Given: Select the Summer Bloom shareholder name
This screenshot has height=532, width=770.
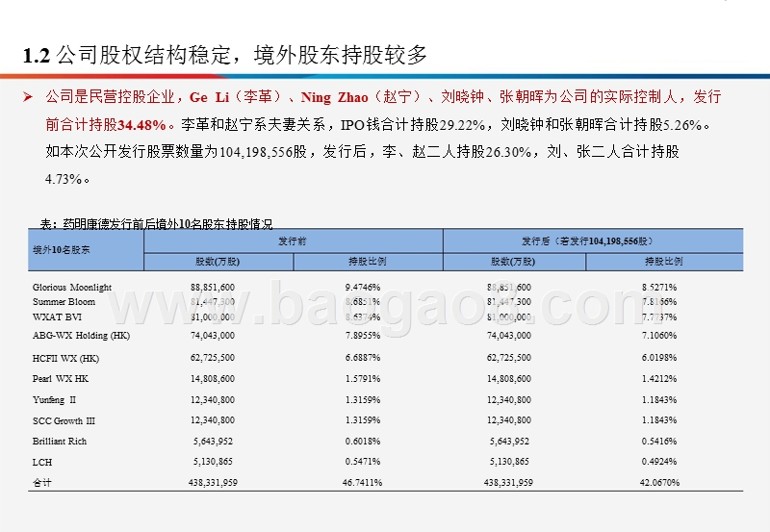Looking at the screenshot, I should tap(64, 301).
